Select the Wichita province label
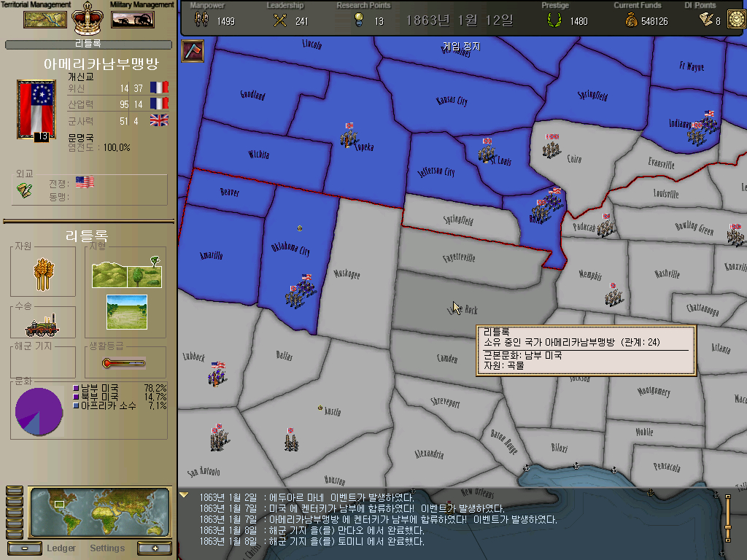The height and width of the screenshot is (560, 747). point(259,154)
